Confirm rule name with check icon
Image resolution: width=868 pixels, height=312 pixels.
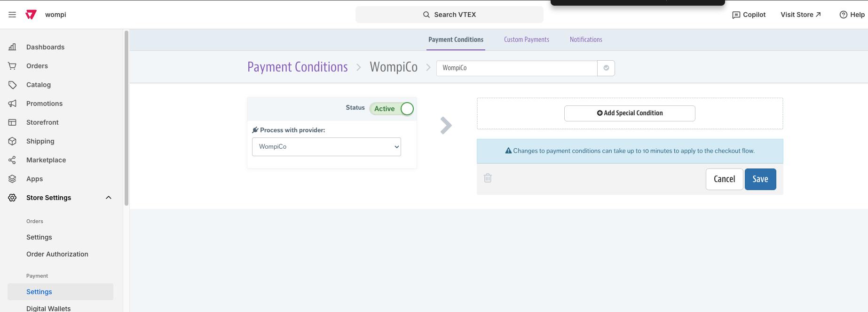pyautogui.click(x=606, y=68)
